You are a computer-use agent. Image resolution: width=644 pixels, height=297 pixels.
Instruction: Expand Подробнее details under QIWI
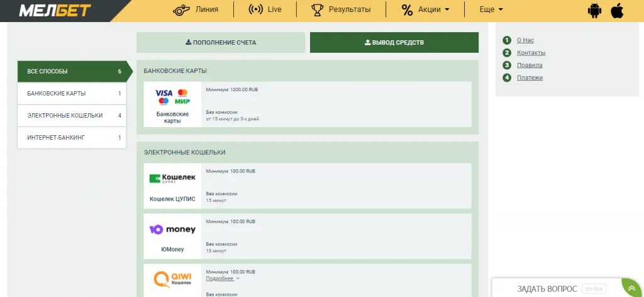tap(223, 279)
